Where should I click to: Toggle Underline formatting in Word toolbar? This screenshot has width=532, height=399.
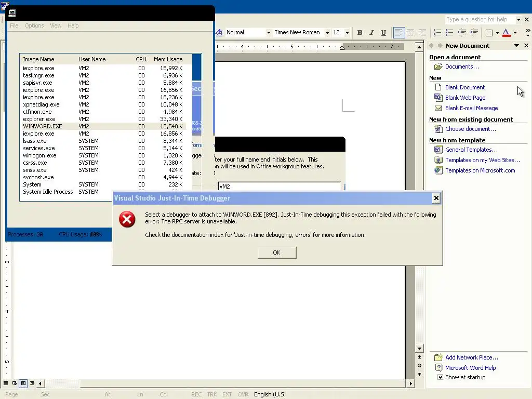coord(383,33)
